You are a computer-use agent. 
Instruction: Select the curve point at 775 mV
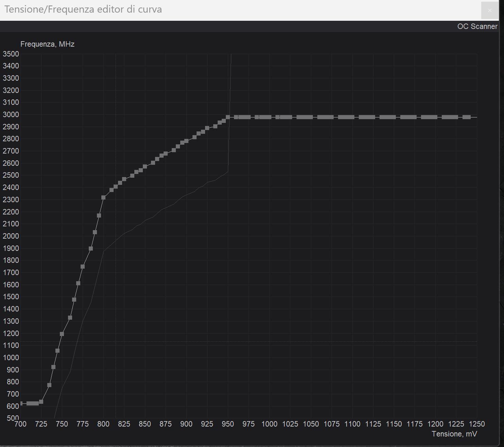pos(83,267)
